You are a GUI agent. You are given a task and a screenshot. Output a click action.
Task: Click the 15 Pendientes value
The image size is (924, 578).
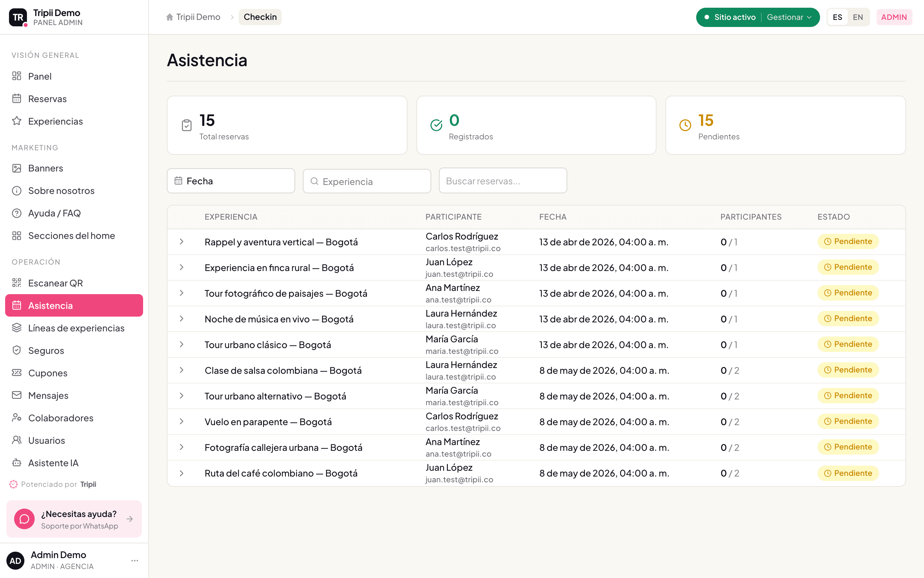click(x=706, y=120)
